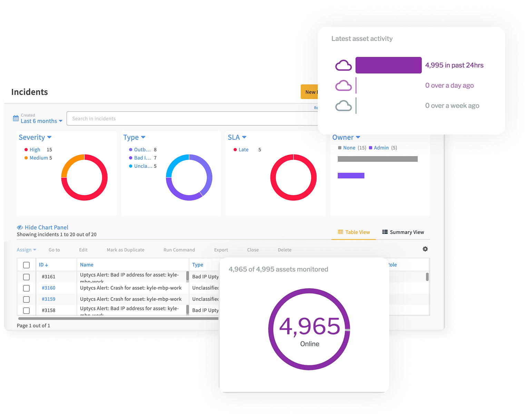Viewport: 532px width, 420px height.
Task: Click the purple Admin owner bar
Action: point(351,176)
